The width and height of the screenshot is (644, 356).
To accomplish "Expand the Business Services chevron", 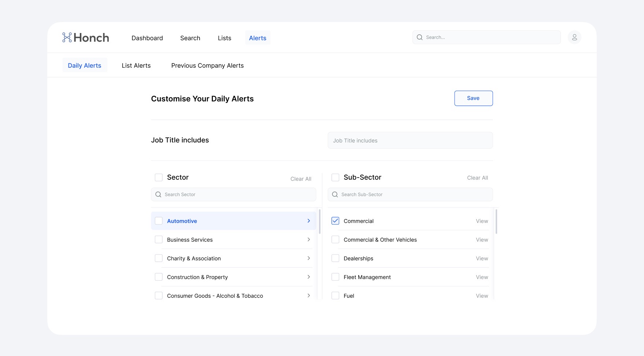I will pos(309,240).
